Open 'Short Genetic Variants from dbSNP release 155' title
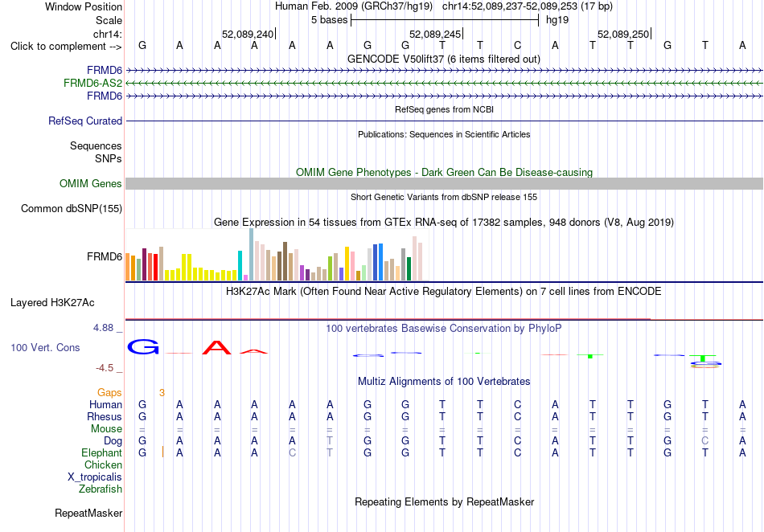 click(x=444, y=197)
